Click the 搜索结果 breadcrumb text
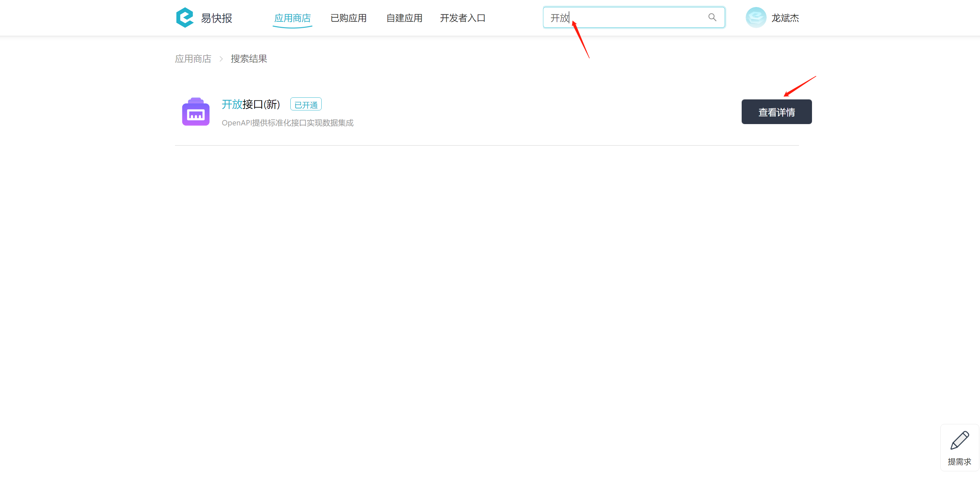Viewport: 980px width, 492px height. coord(249,59)
